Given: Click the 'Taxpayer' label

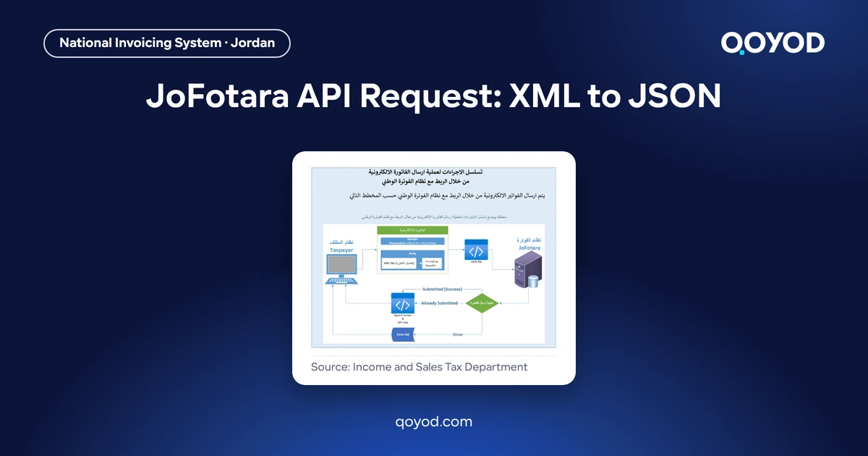Looking at the screenshot, I should coord(341,250).
